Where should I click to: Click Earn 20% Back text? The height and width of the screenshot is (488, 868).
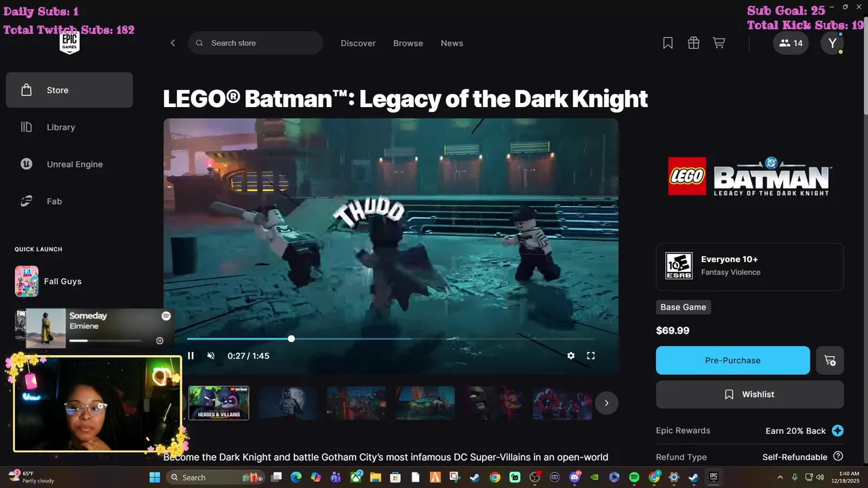pyautogui.click(x=795, y=431)
